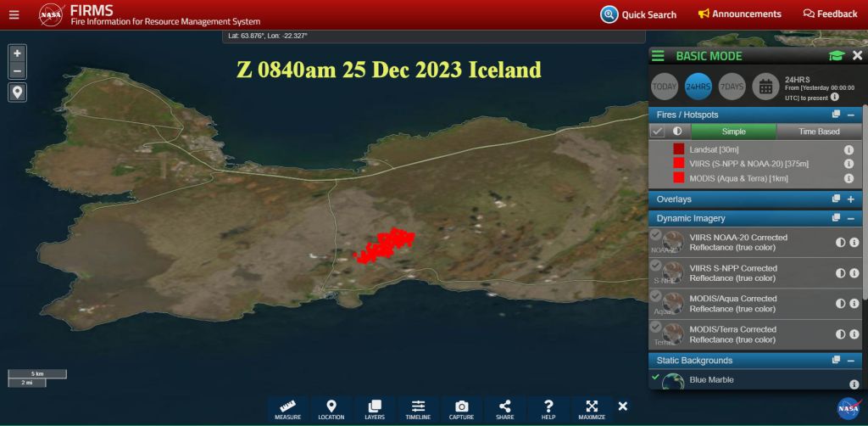
Task: Expand the Overlays section
Action: tap(850, 199)
